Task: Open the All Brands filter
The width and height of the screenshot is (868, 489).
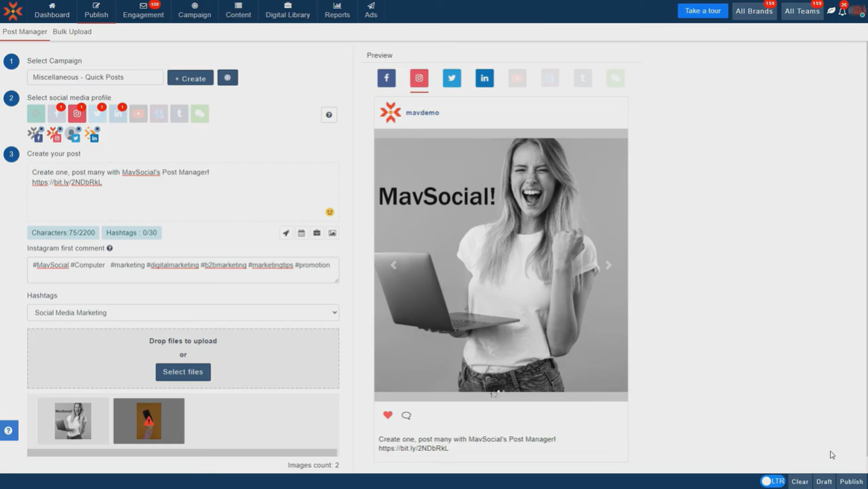Action: coord(753,11)
